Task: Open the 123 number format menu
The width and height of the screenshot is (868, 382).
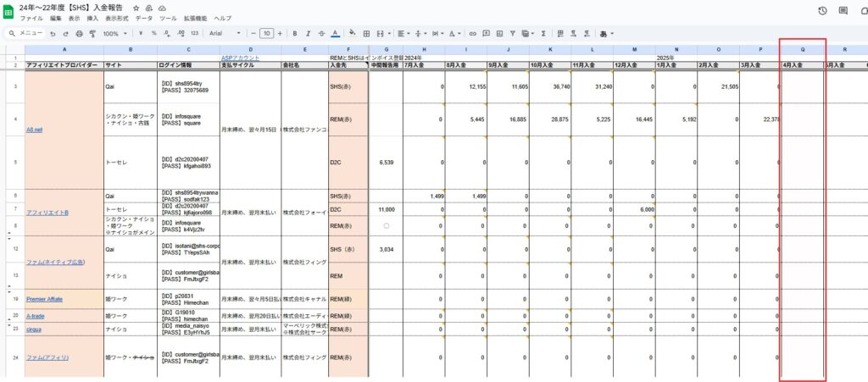Action: point(194,34)
